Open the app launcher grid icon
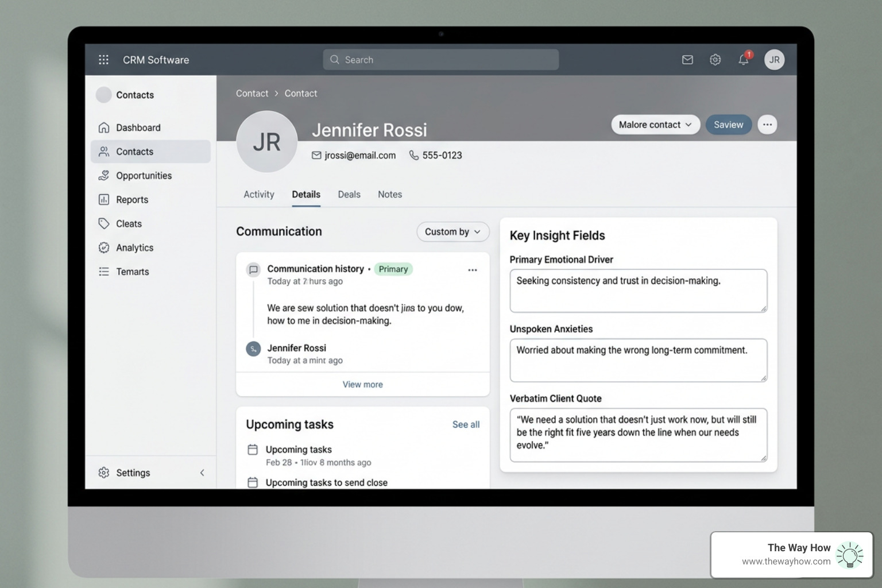This screenshot has height=588, width=882. pyautogui.click(x=103, y=60)
